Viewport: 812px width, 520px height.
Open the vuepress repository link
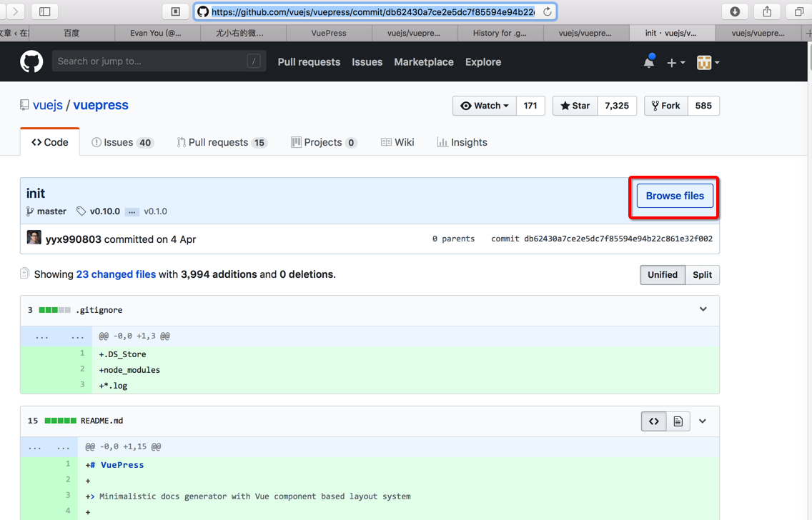tap(101, 105)
